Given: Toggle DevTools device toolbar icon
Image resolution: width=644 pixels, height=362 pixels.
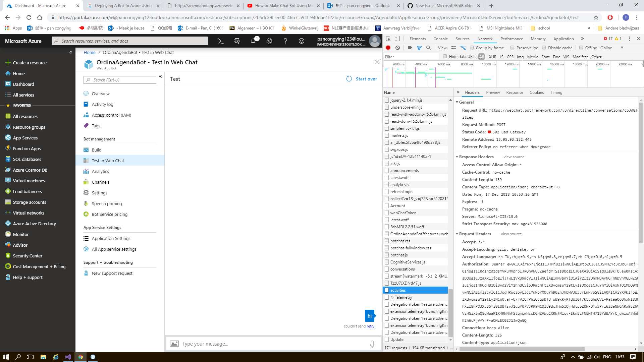Looking at the screenshot, I should pos(397,39).
